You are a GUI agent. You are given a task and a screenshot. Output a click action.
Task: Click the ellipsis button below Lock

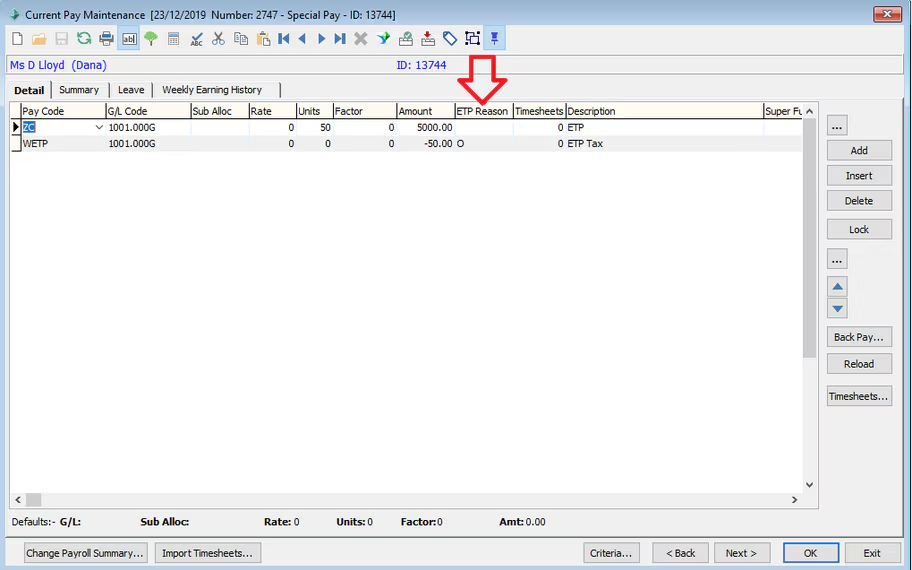coord(837,259)
